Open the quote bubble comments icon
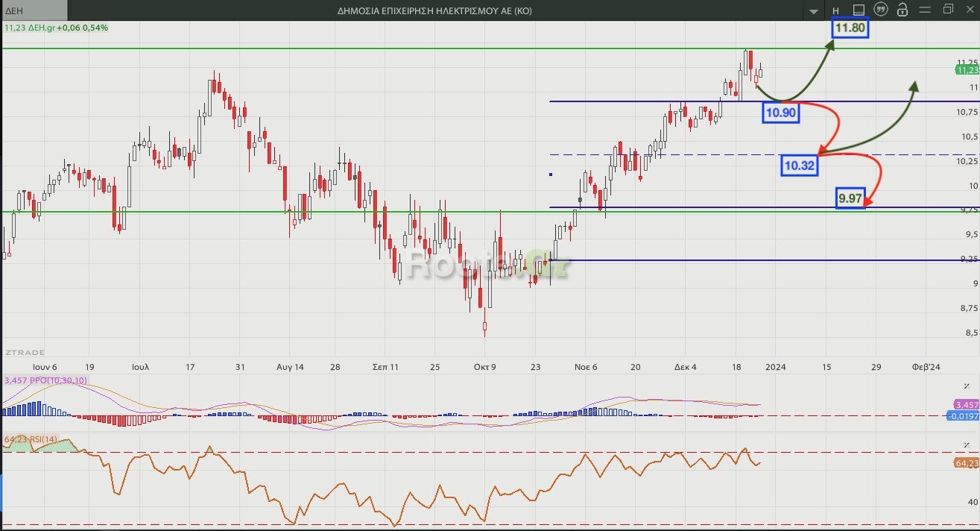Viewport: 980px width, 531px height. (880, 10)
